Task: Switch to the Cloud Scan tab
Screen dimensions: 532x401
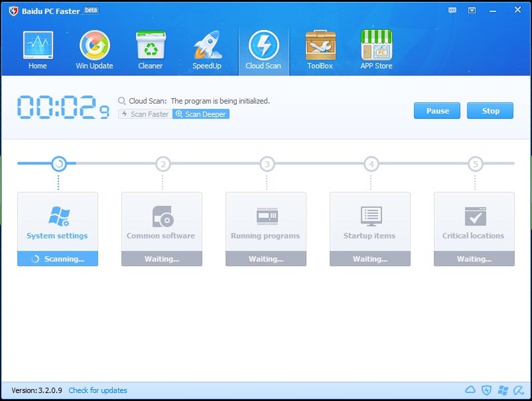Action: [x=263, y=51]
